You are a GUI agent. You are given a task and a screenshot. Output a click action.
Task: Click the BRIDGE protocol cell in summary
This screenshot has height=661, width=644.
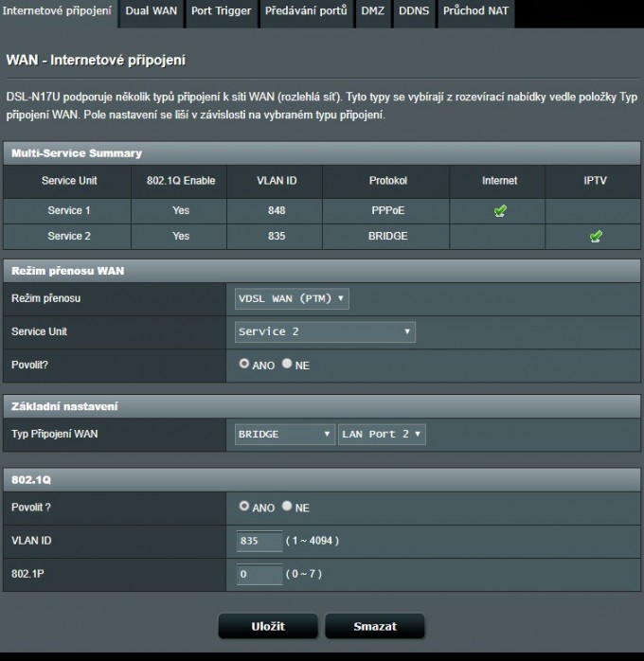(387, 236)
